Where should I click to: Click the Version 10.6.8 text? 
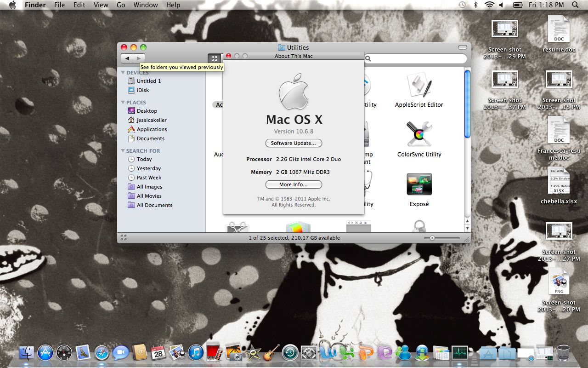coord(294,132)
